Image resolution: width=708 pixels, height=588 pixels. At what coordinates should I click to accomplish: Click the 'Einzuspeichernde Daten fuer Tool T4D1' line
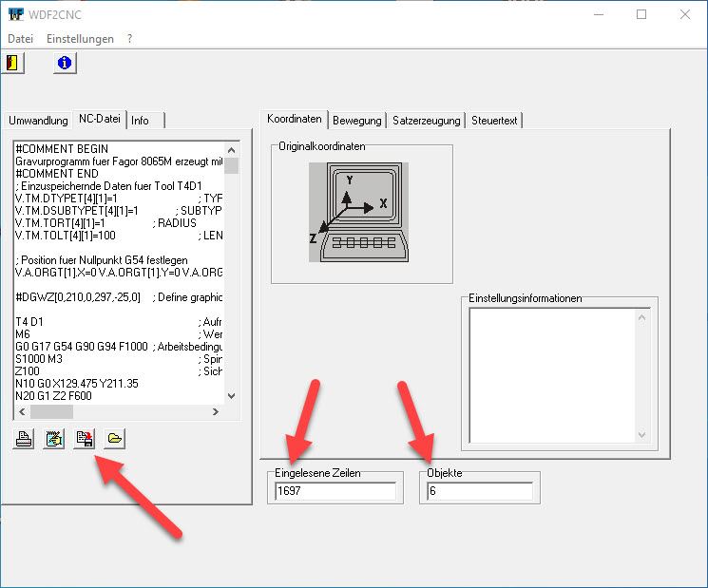click(109, 186)
